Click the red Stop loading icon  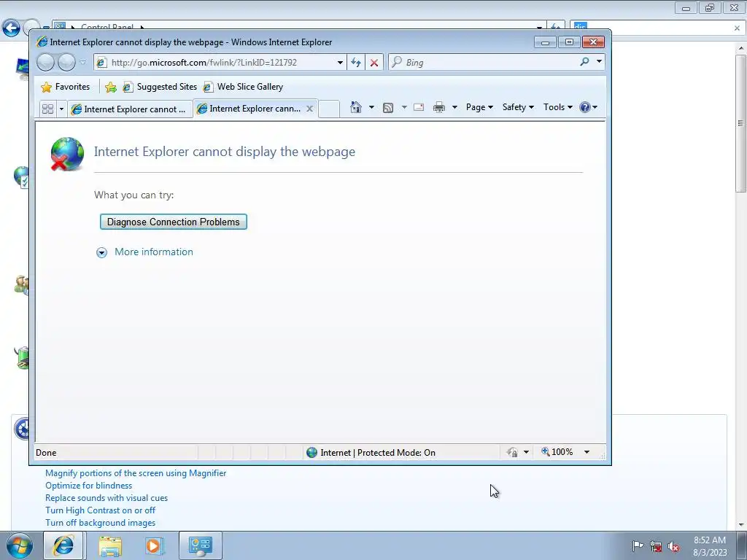point(374,63)
